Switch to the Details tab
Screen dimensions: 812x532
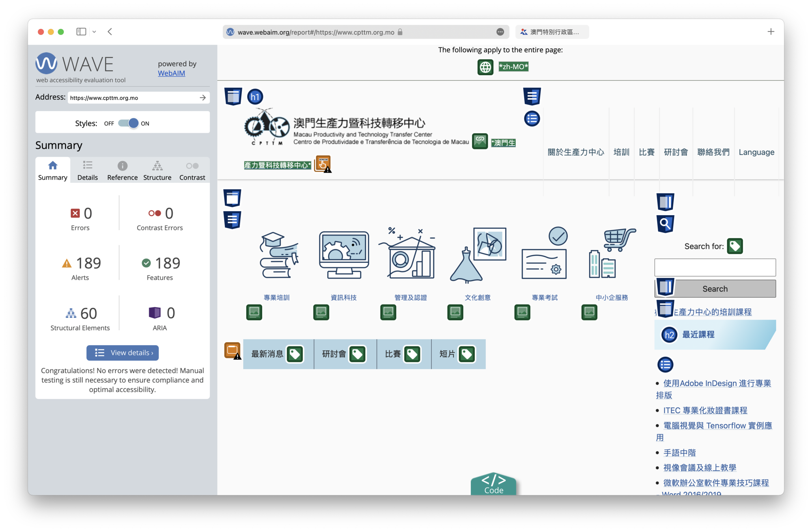88,170
